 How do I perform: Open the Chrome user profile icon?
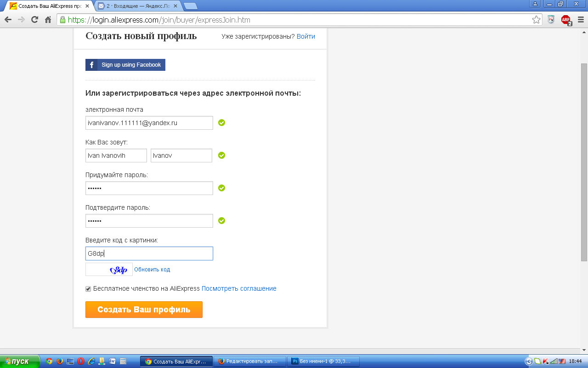(535, 4)
